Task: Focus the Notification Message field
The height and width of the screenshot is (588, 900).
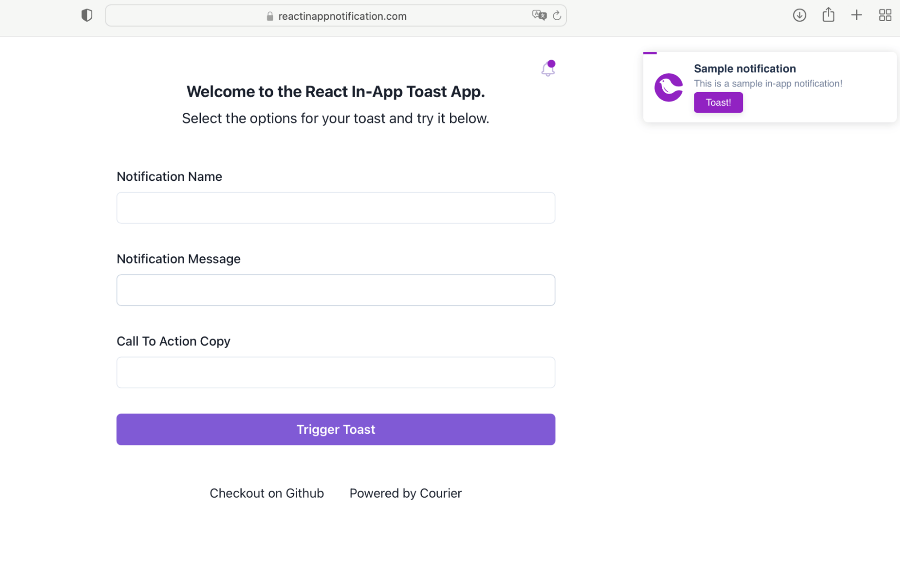Action: 335,290
